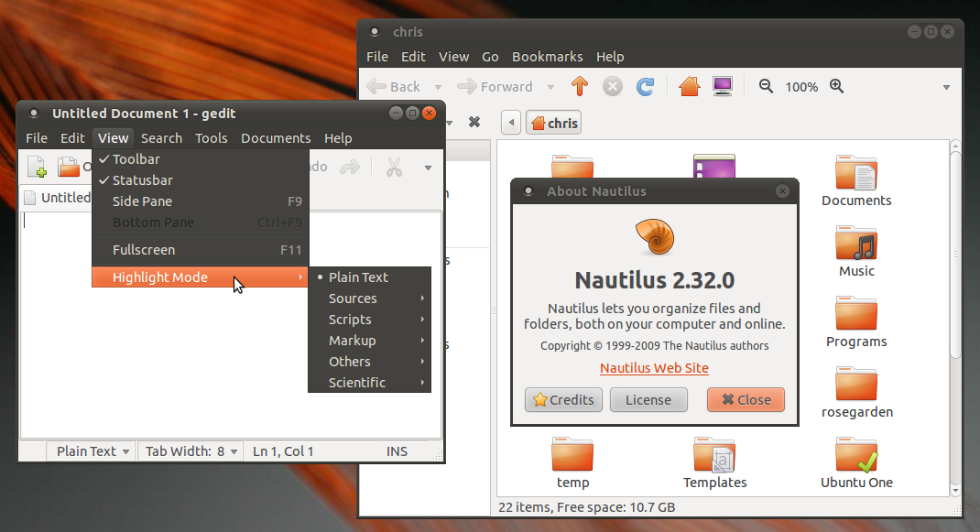
Task: Open gedit File menu
Action: point(37,138)
